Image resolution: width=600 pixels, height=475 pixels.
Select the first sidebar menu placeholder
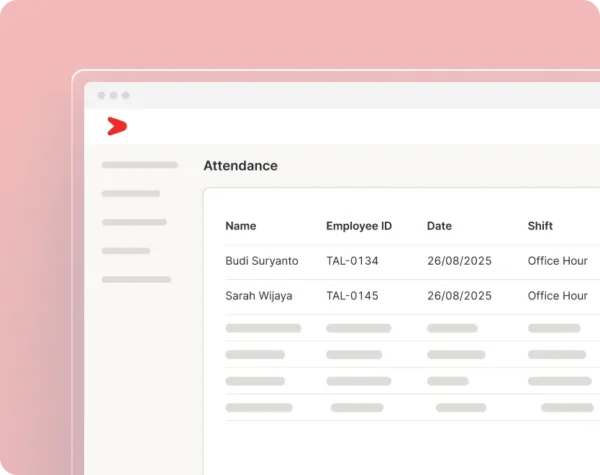[x=140, y=165]
